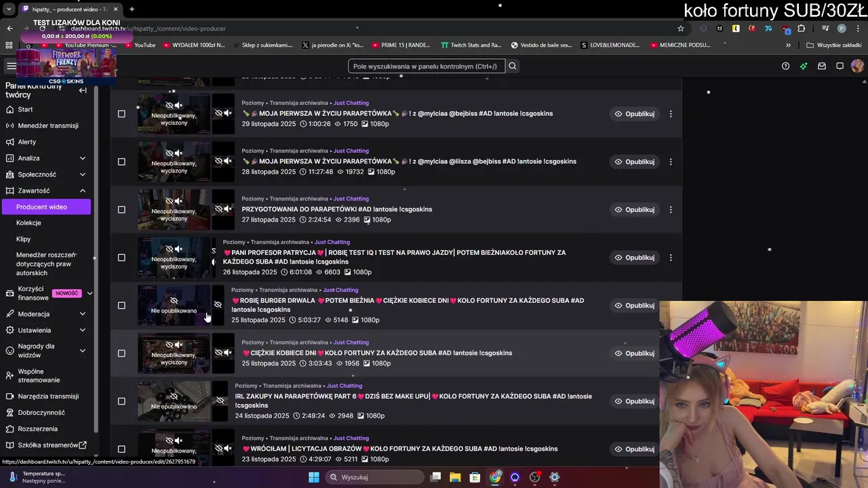The width and height of the screenshot is (868, 488).
Task: Click the Rozszerzenia puzzle icon in sidebar
Action: (x=9, y=428)
